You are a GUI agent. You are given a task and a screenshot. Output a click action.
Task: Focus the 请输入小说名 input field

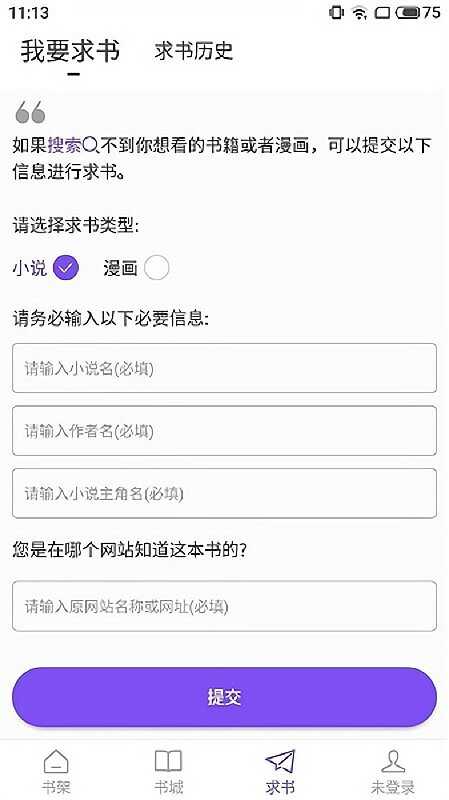(x=224, y=368)
